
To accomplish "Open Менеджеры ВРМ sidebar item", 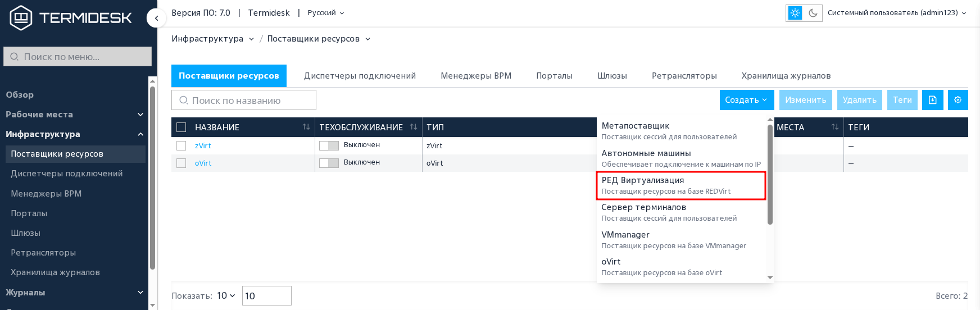I will point(75,194).
